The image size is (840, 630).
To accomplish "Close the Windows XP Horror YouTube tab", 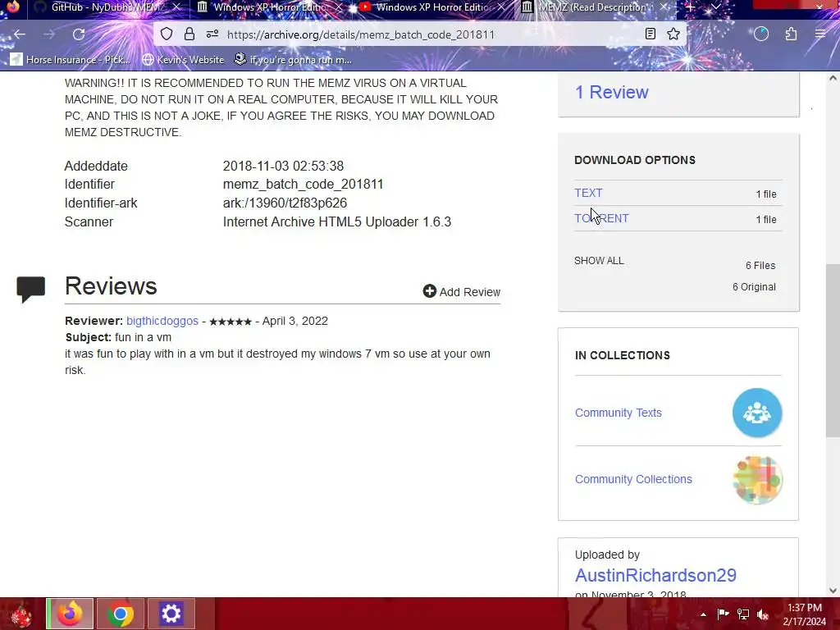I will [501, 7].
